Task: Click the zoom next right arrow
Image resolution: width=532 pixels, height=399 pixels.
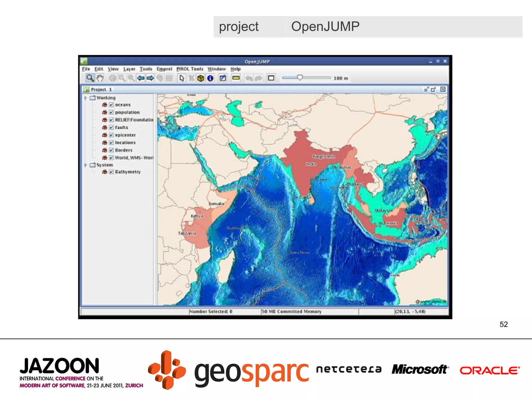Action: (150, 78)
